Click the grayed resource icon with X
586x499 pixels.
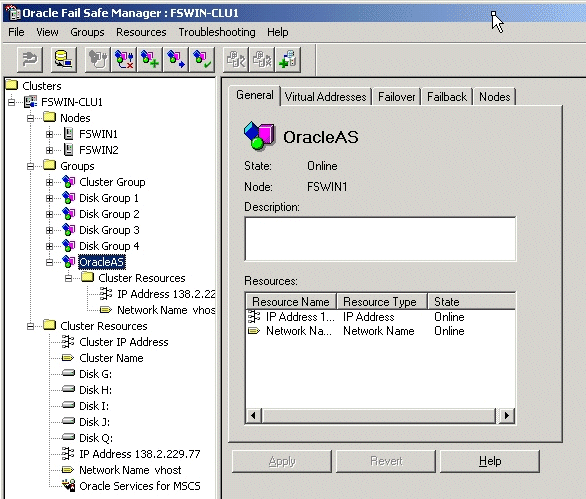click(262, 59)
